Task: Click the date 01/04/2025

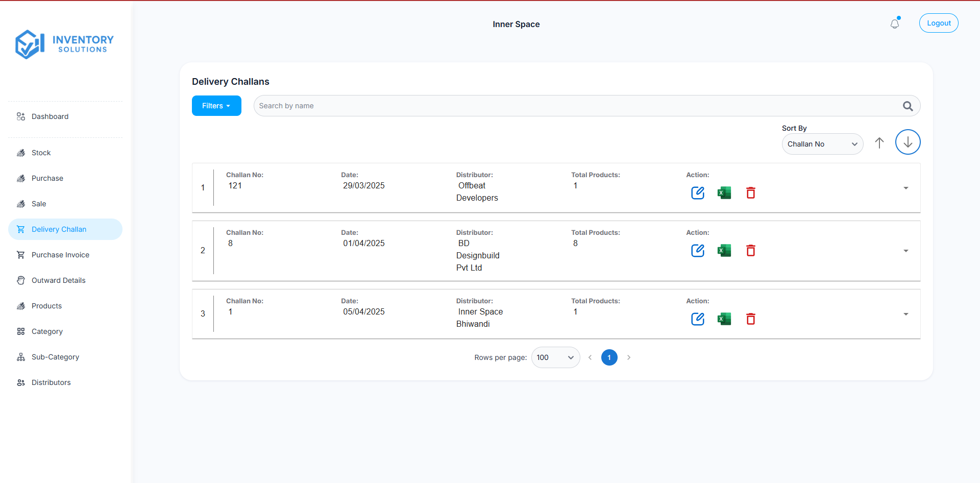Action: pos(364,244)
